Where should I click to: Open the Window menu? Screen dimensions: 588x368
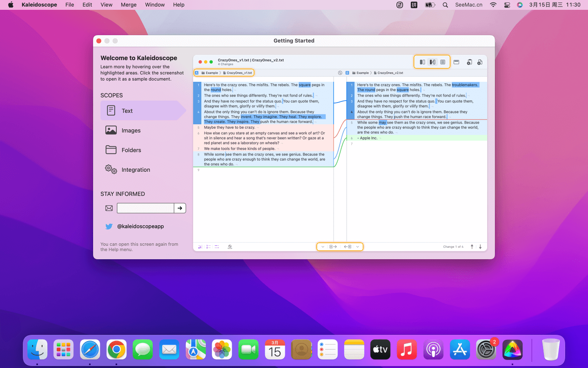click(155, 5)
